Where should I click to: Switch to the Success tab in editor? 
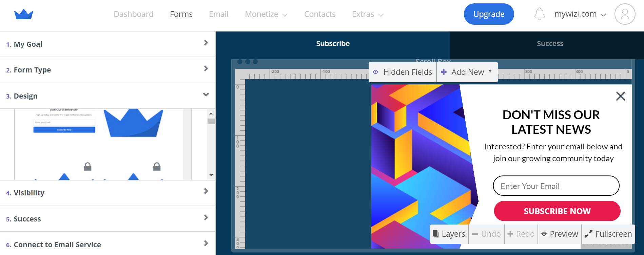[x=547, y=44]
